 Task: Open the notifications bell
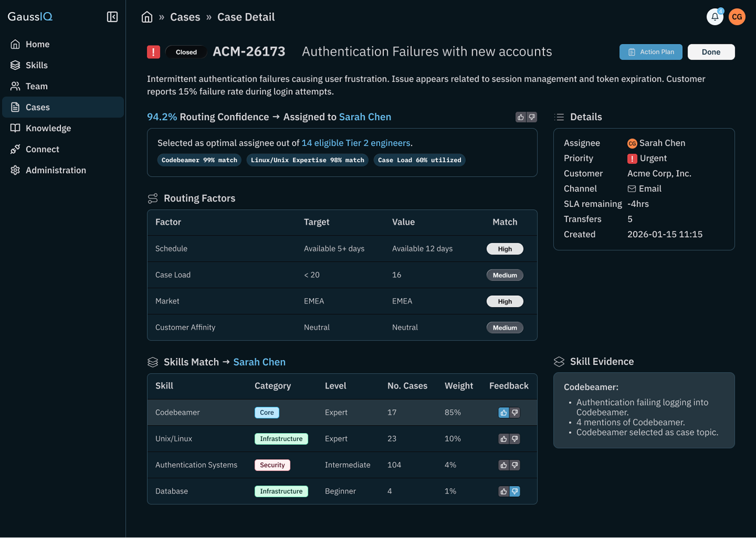(715, 17)
